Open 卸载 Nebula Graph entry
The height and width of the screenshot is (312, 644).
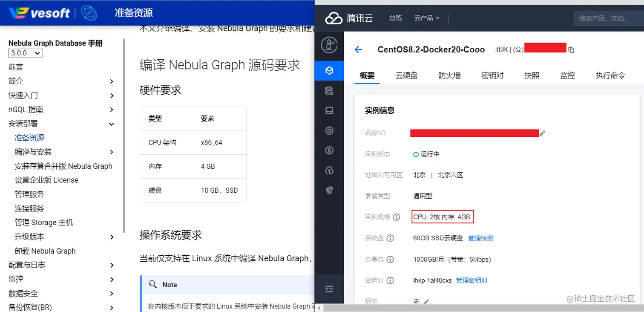tap(45, 251)
